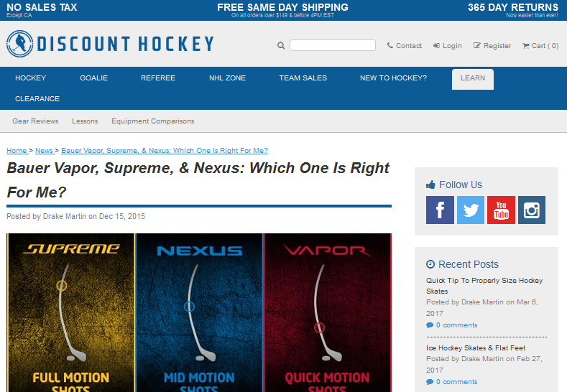Click the Supreme Nexus Vapor article image
Image resolution: width=567 pixels, height=392 pixels.
pyautogui.click(x=199, y=312)
